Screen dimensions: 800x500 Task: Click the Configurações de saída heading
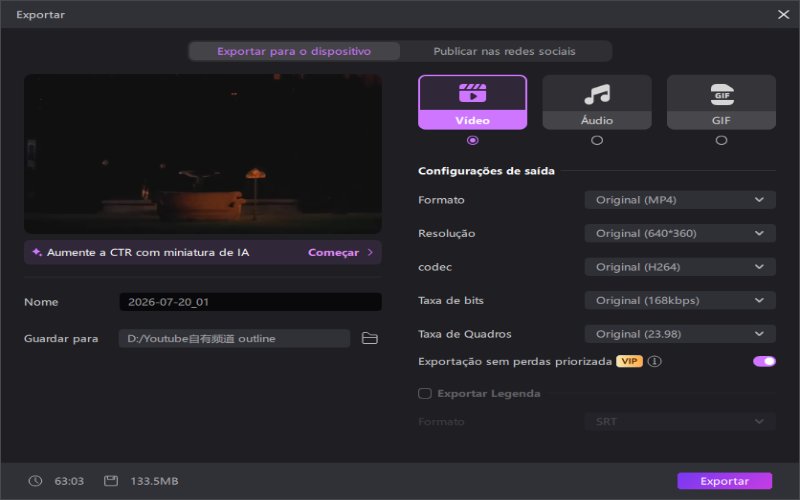486,171
